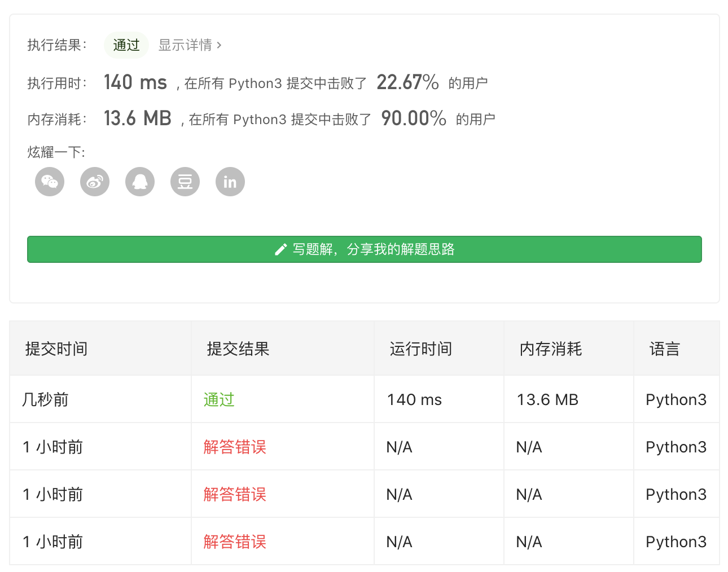Click the 炫耀一下 label
Screen dimensions: 728x572
[x=56, y=152]
